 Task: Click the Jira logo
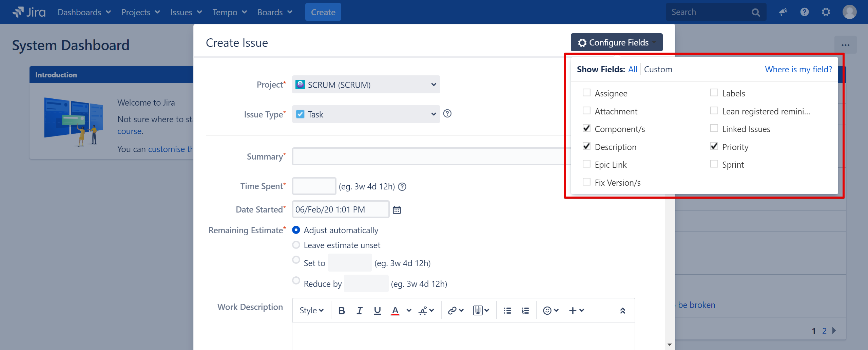click(x=29, y=12)
